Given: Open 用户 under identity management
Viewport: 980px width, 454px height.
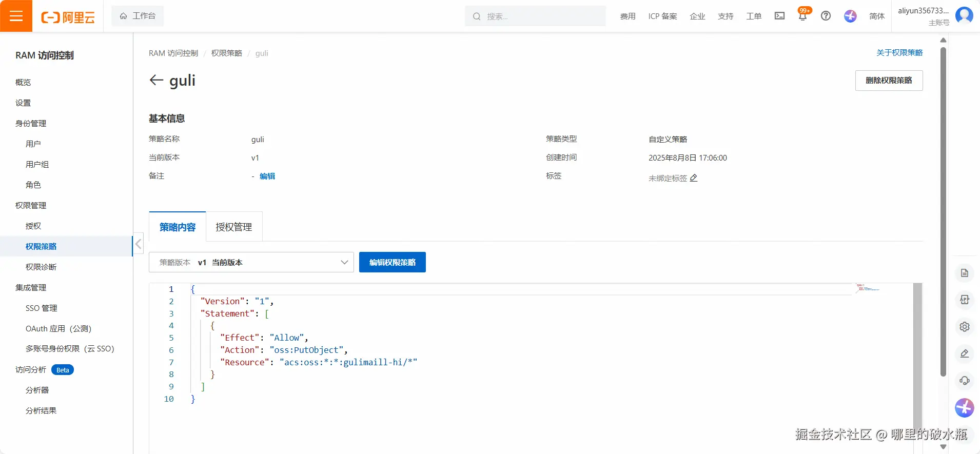Looking at the screenshot, I should pos(33,144).
